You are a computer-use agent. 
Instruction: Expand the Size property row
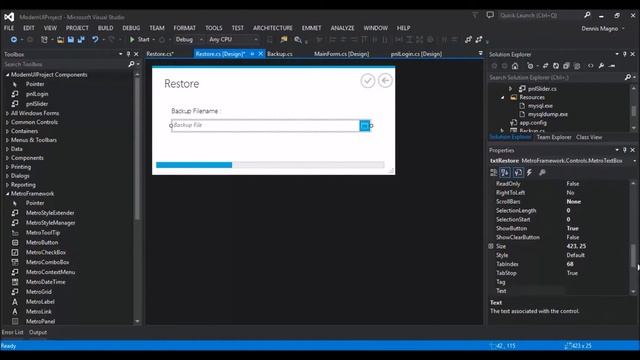point(491,246)
